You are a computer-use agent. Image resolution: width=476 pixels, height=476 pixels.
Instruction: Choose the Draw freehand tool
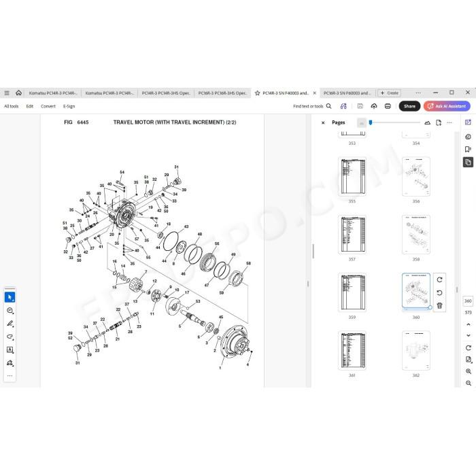[x=10, y=337]
